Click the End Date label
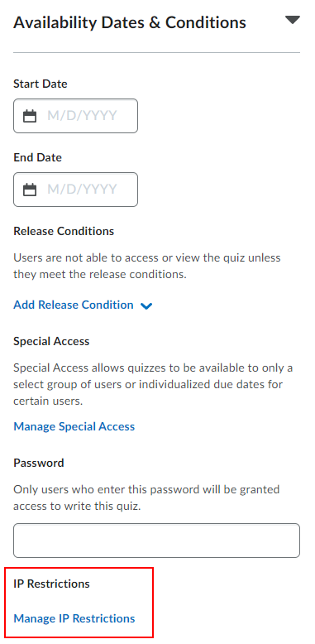The height and width of the screenshot is (644, 315). point(38,158)
